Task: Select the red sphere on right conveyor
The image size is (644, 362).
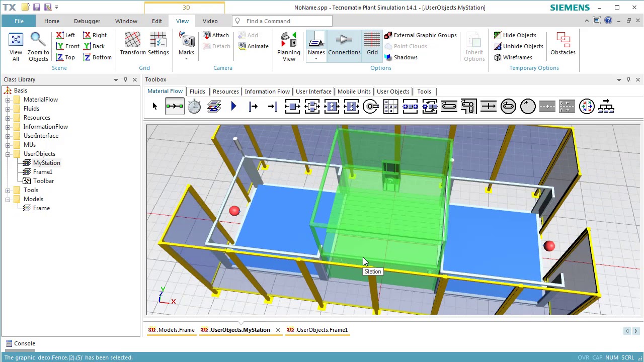Action: point(549,246)
